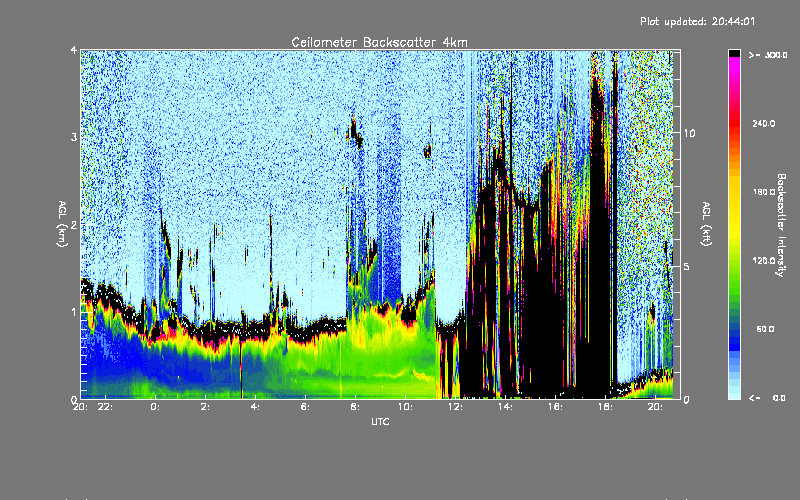Click the 3 tick on the km axis

pos(74,137)
